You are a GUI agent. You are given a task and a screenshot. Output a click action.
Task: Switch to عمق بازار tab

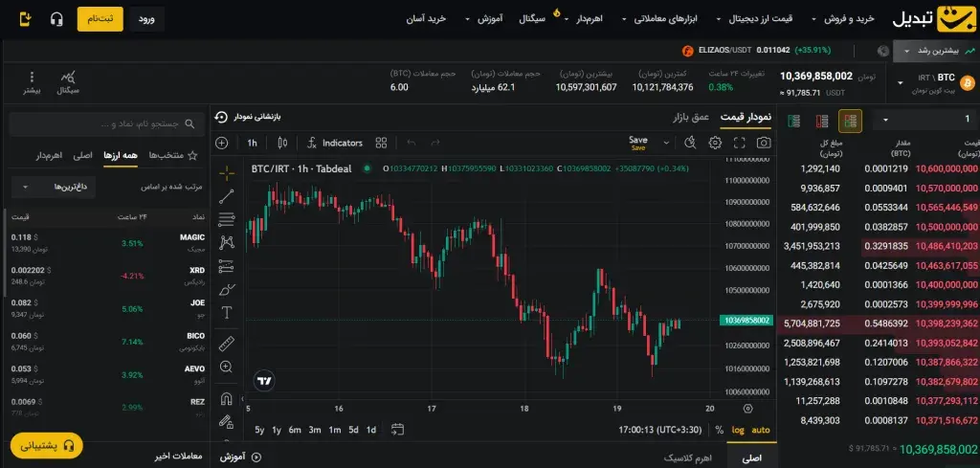(x=691, y=117)
